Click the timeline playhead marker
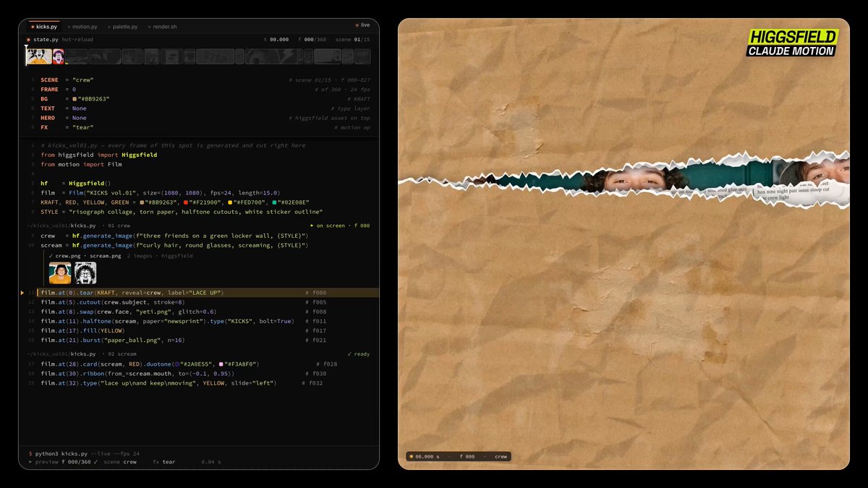 click(x=27, y=55)
